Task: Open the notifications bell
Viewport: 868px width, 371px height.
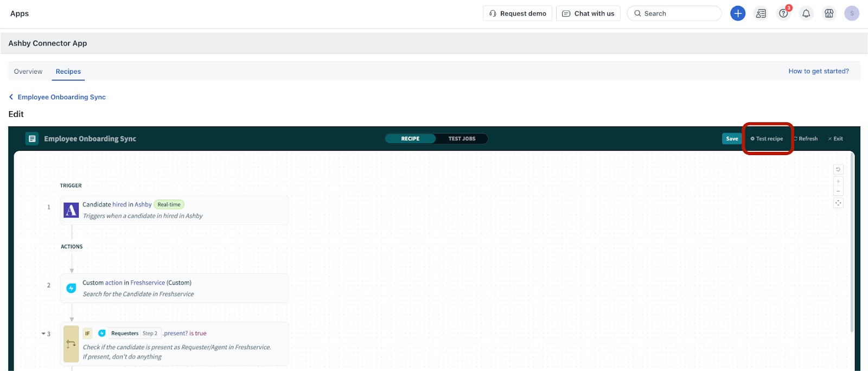Action: [806, 14]
